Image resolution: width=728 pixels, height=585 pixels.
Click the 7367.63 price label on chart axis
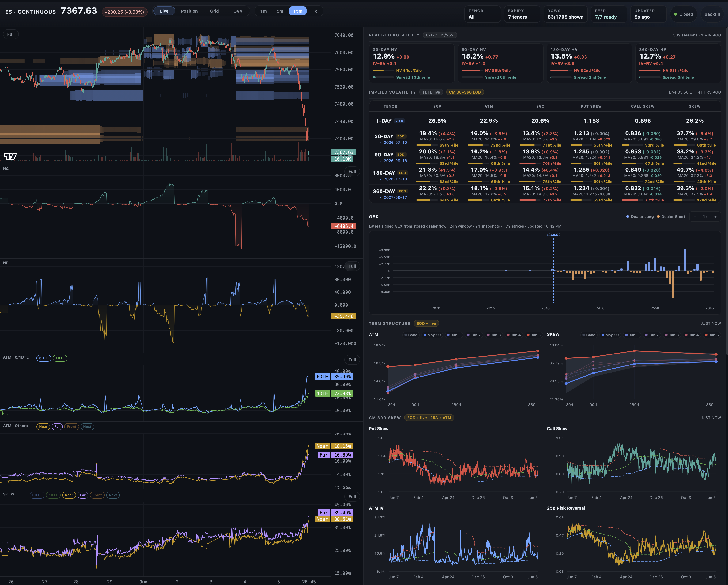tap(344, 152)
